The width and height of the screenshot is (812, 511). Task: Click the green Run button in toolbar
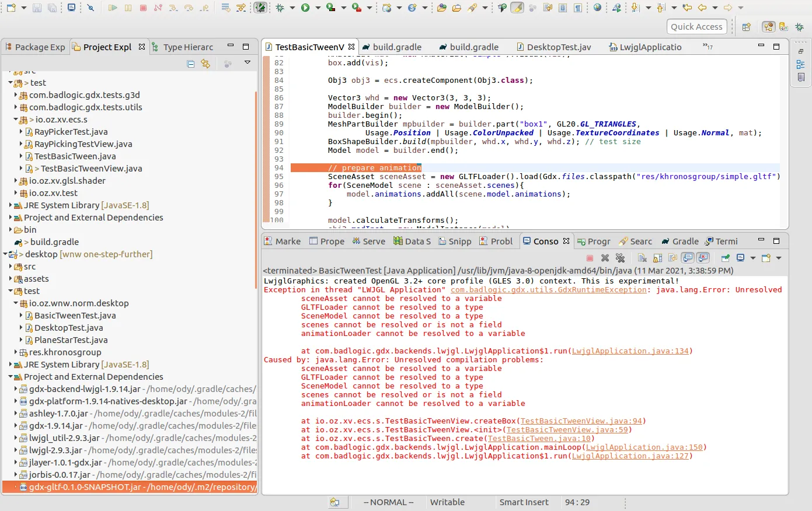305,8
